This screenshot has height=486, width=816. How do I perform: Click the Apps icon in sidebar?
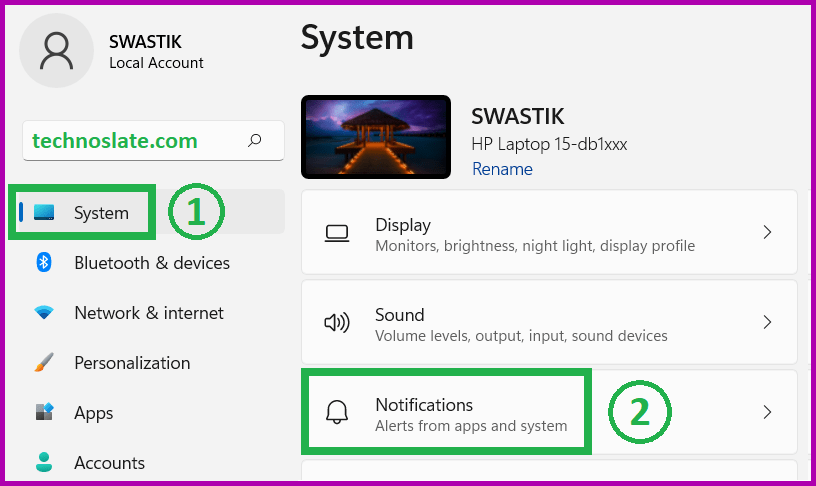tap(44, 412)
